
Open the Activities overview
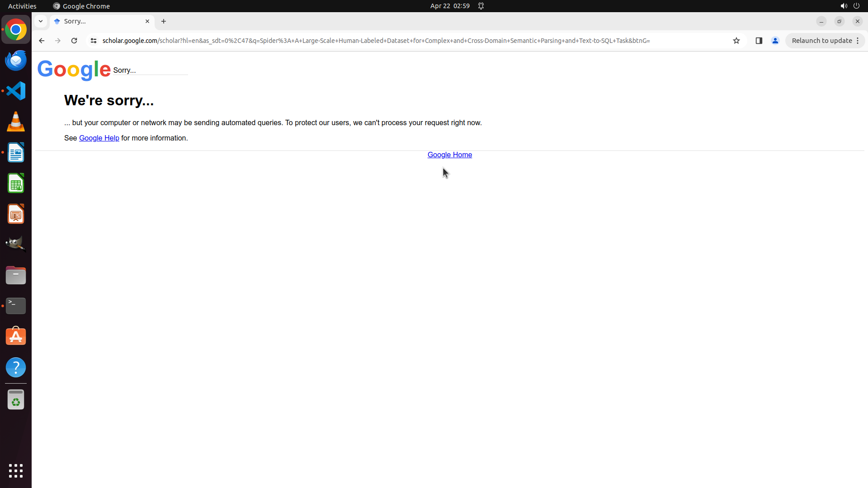[x=22, y=6]
